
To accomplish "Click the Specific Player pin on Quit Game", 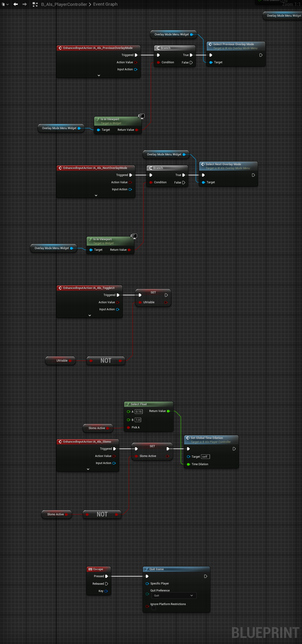I will click(x=147, y=584).
